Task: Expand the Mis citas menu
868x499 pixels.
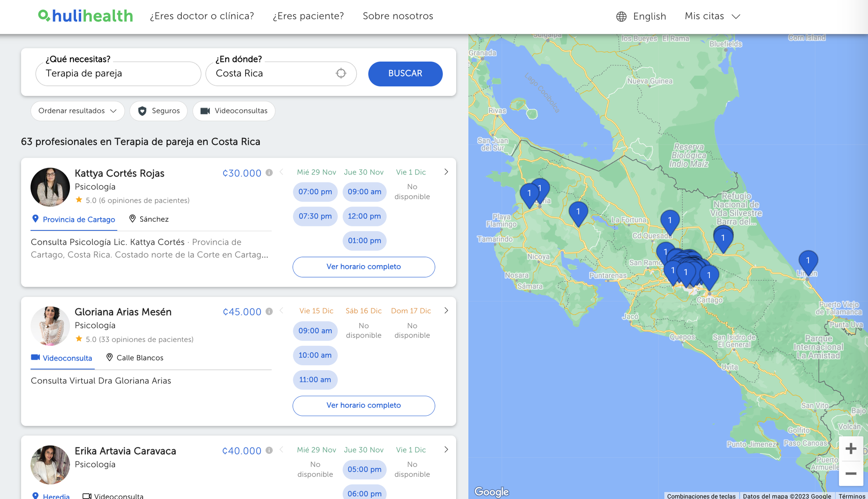Action: 712,16
